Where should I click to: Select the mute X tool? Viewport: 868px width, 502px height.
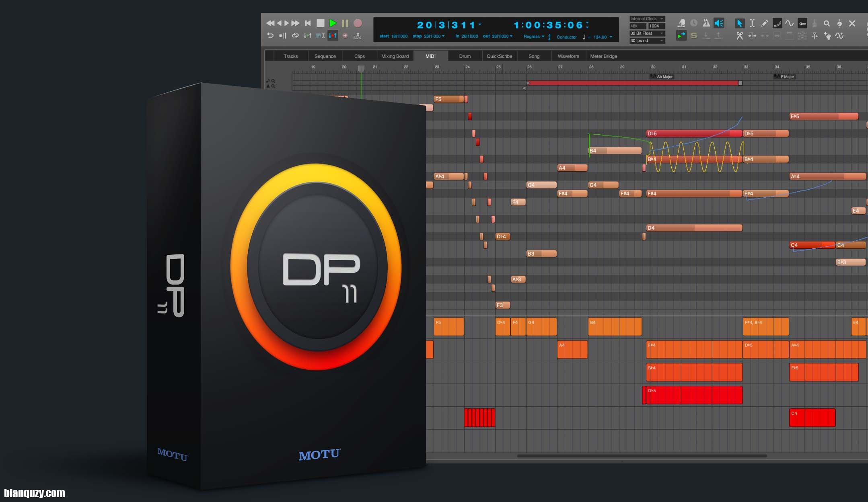[x=852, y=23]
